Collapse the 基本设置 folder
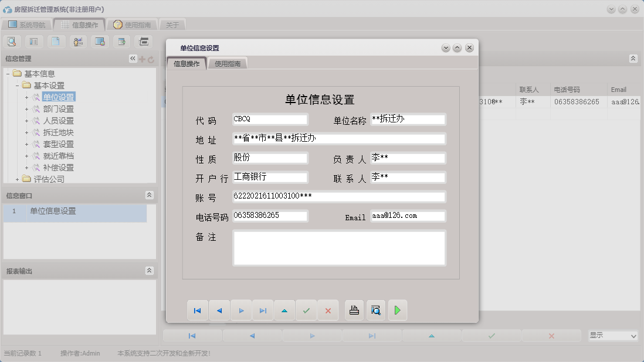644x362 pixels. pyautogui.click(x=18, y=86)
